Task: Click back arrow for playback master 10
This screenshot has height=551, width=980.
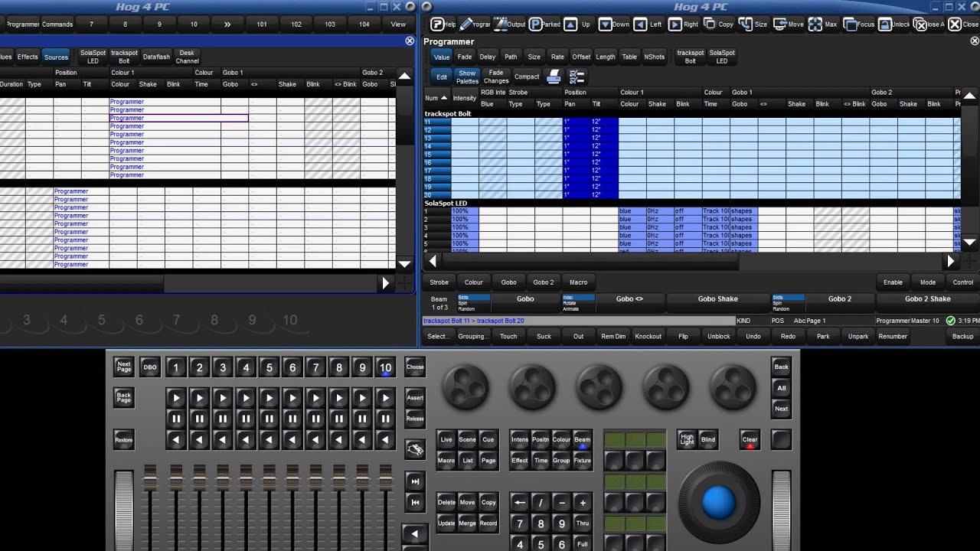Action: pyautogui.click(x=386, y=440)
